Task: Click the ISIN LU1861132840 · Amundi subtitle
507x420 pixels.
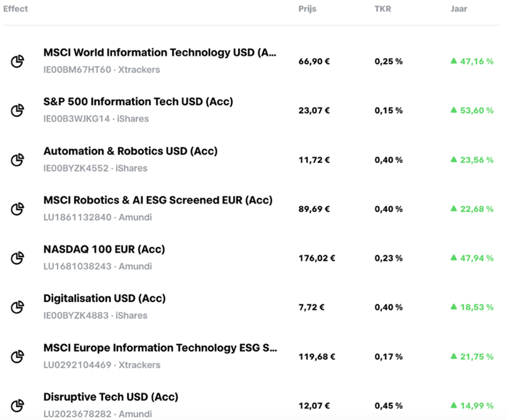Action: click(x=98, y=217)
